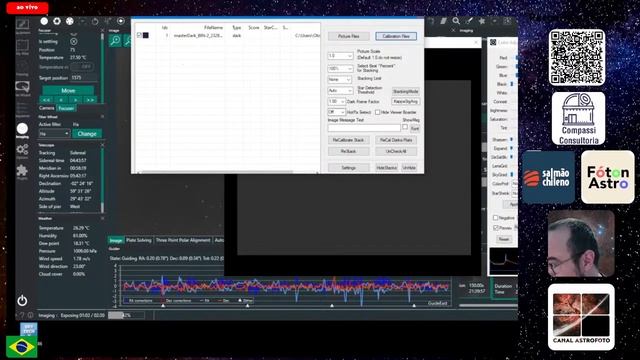This screenshot has width=640, height=360.
Task: Click the magnifier icon in the top-right toolbar
Action: (456, 21)
